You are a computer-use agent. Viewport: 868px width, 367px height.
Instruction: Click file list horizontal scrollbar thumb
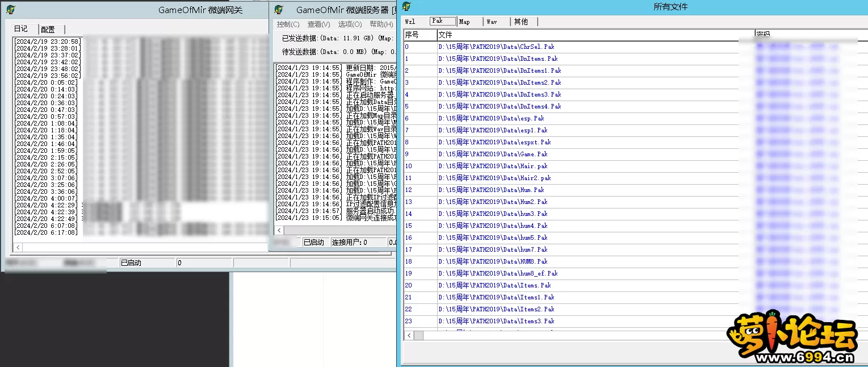418,336
